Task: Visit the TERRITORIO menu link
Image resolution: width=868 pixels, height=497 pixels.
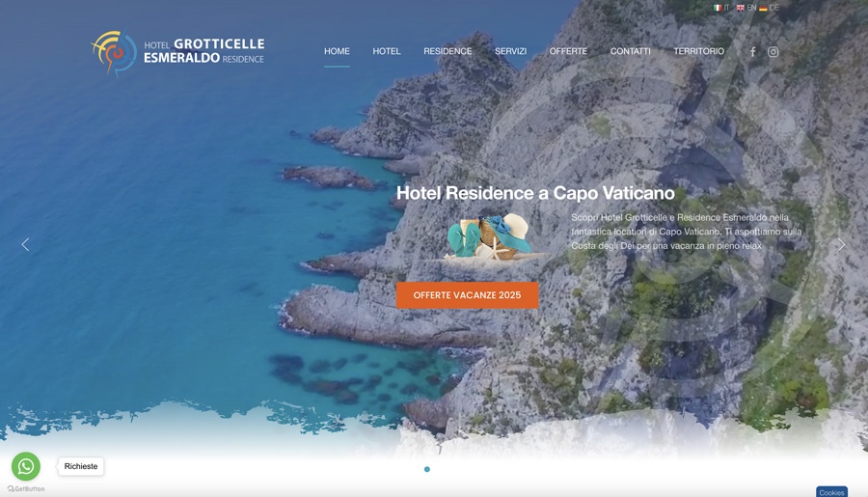Action: 698,51
